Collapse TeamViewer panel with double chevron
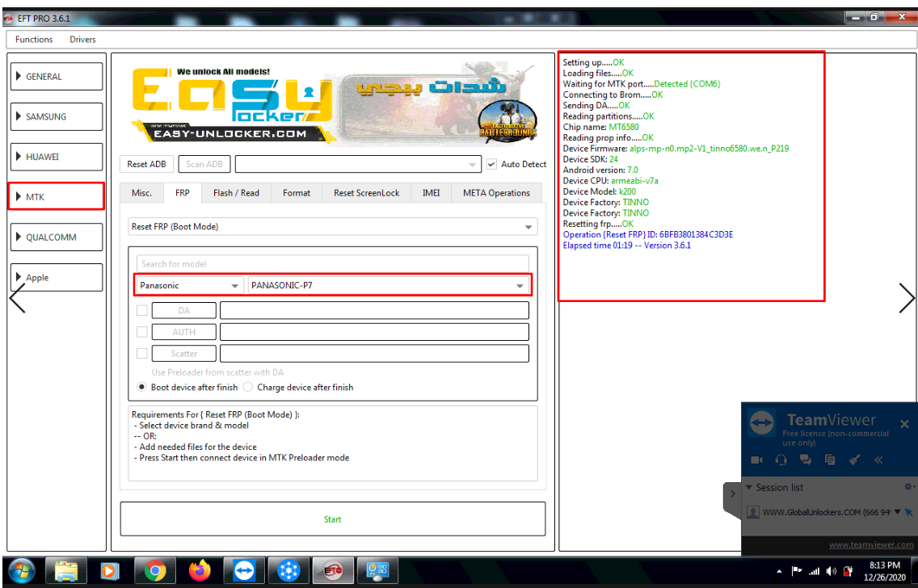918x588 pixels. point(878,460)
